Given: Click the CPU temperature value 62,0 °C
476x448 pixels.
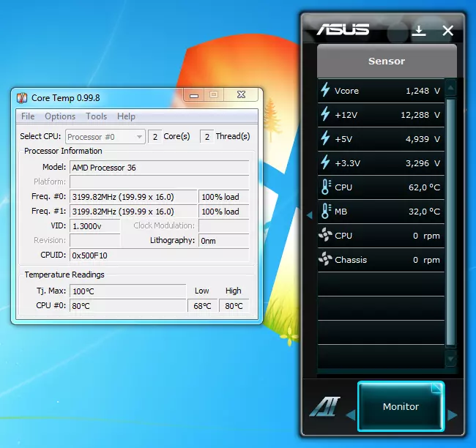Looking at the screenshot, I should pos(425,187).
